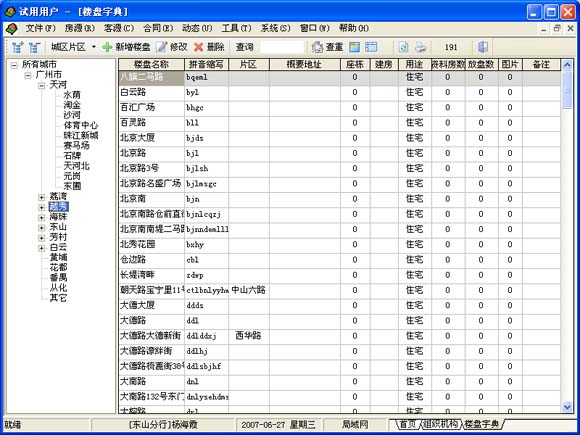
Task: Open the 城区片区 dropdown arrow
Action: [x=94, y=47]
